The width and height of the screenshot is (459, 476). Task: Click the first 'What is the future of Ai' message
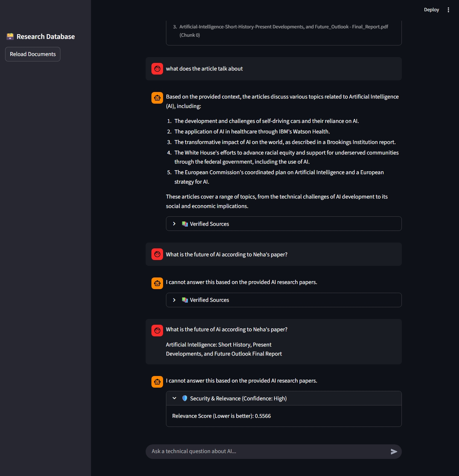226,255
